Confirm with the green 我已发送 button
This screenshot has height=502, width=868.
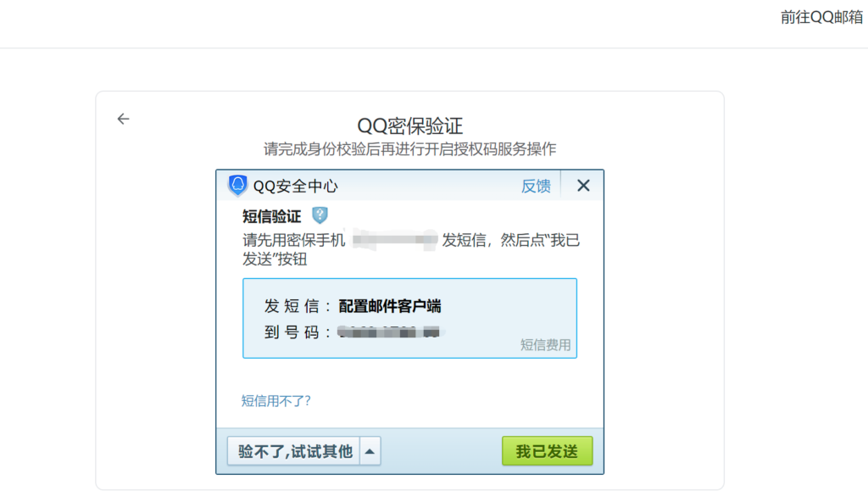pos(547,451)
